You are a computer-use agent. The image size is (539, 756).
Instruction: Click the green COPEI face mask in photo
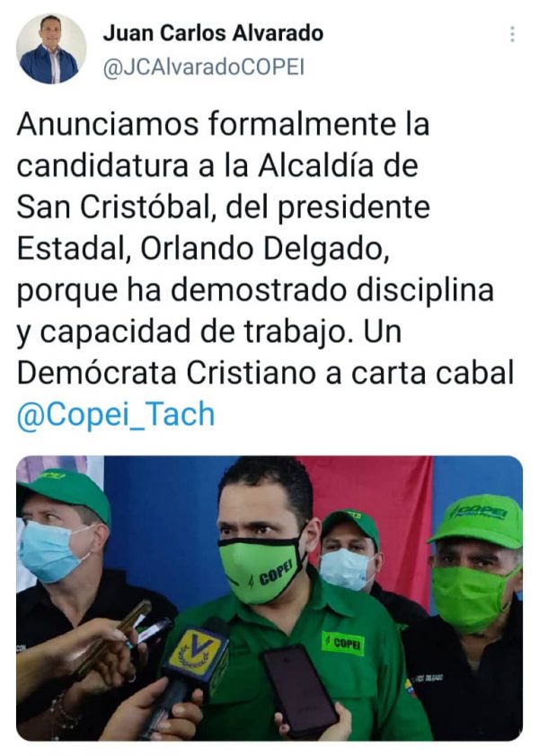click(x=261, y=570)
